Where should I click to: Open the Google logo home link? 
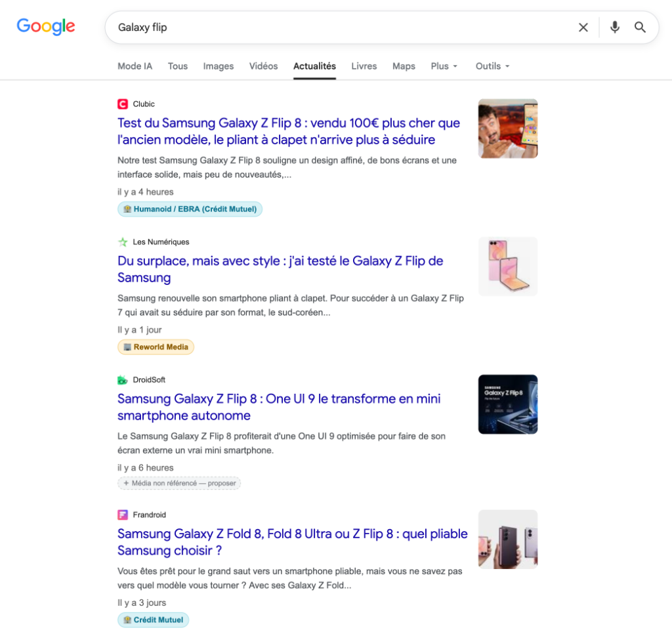(x=46, y=26)
